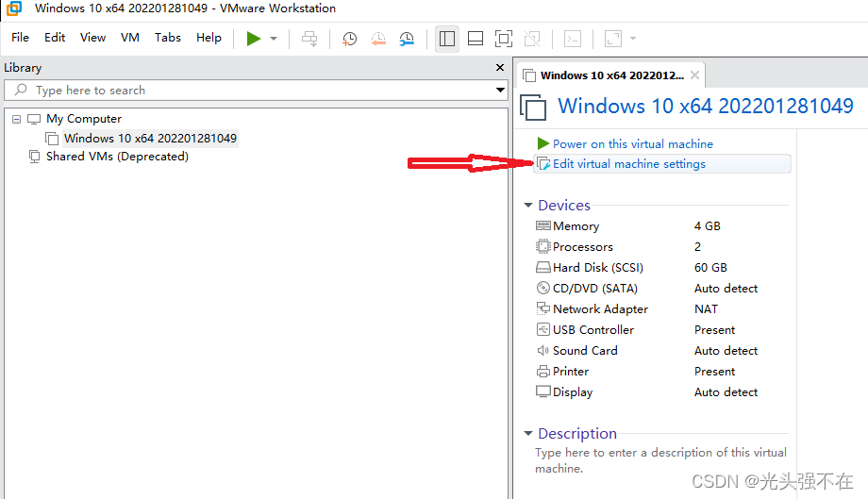
Task: Open the VM menu
Action: coord(130,38)
